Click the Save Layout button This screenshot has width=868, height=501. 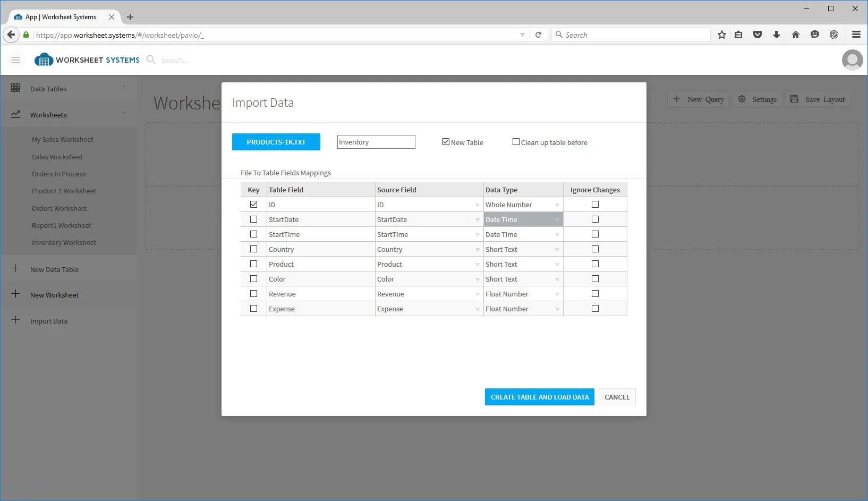click(x=818, y=99)
